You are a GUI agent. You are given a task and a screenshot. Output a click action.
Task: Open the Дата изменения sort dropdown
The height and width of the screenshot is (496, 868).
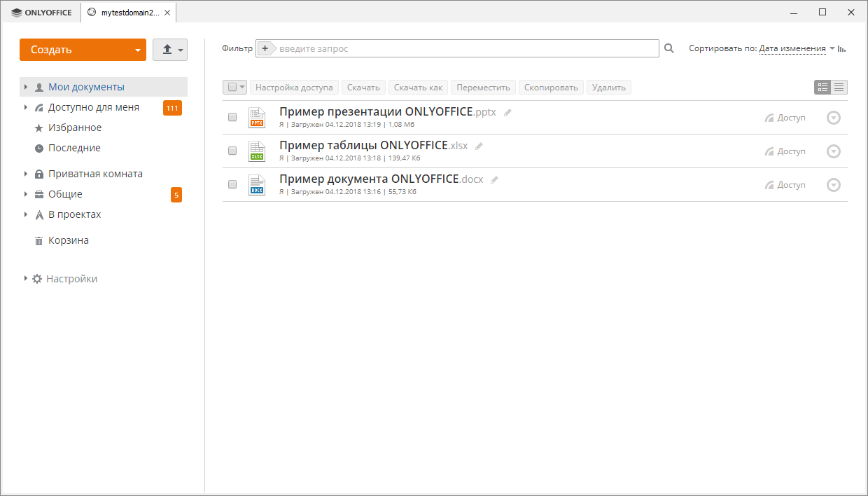pyautogui.click(x=792, y=48)
